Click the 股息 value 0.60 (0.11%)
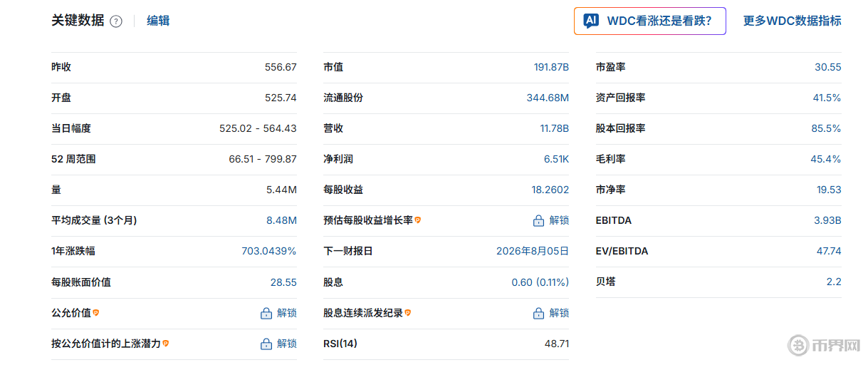 540,282
